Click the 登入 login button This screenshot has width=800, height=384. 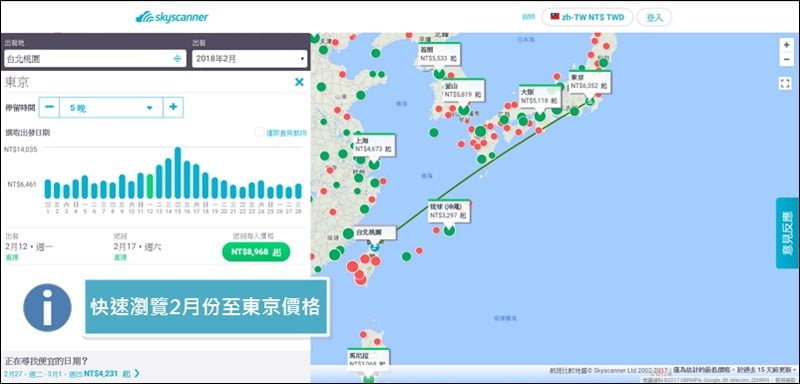pyautogui.click(x=654, y=17)
